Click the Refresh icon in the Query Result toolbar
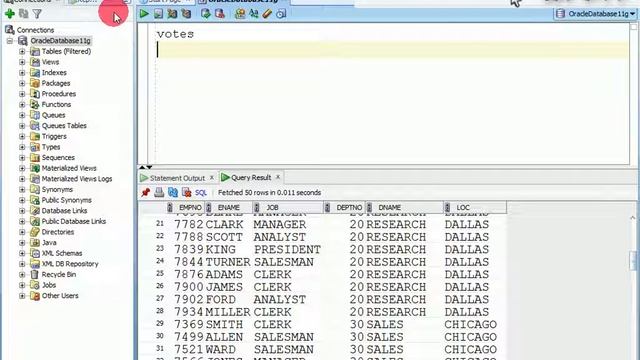Viewport: 640px width, 360px height. pos(173,192)
